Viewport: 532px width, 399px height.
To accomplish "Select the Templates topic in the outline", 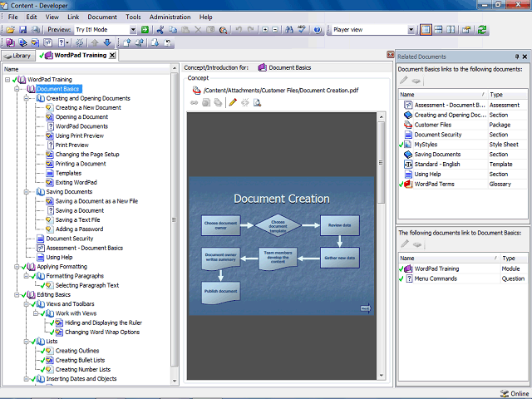I will [68, 173].
